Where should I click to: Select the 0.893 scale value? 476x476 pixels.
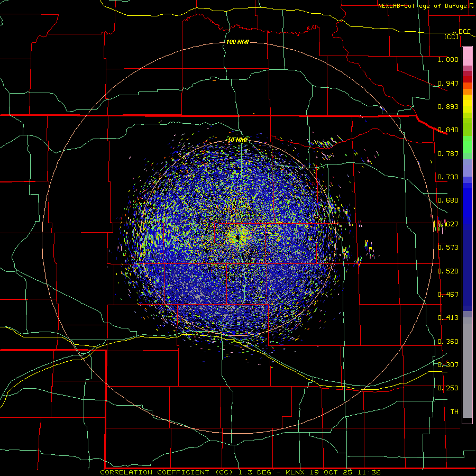(x=448, y=106)
